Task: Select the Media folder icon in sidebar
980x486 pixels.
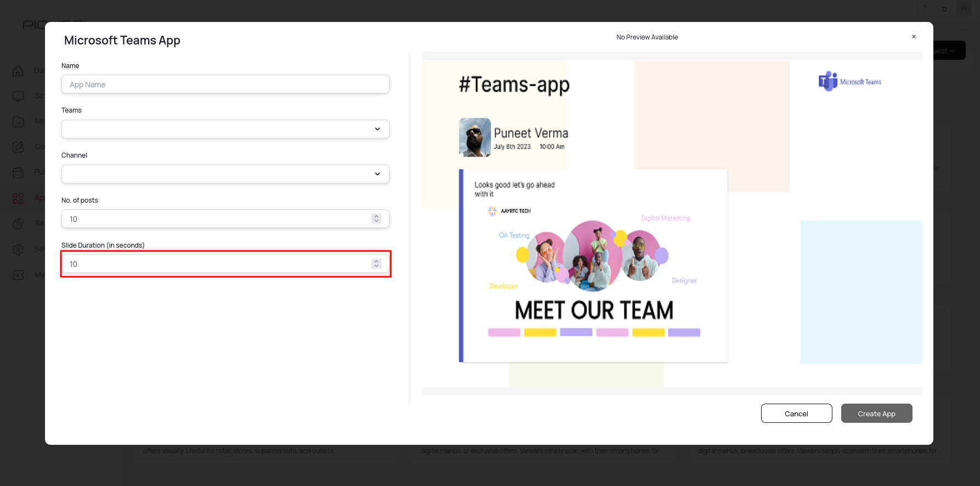Action: [18, 121]
